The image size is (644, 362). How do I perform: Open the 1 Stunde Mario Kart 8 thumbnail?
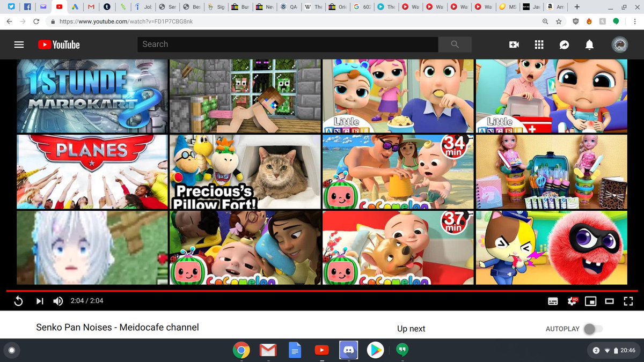tap(92, 96)
